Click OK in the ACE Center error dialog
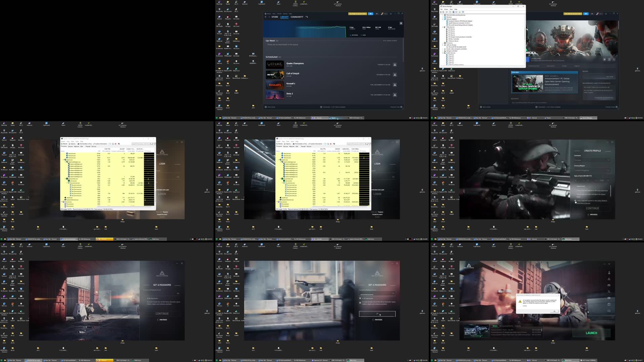 pyautogui.click(x=555, y=311)
